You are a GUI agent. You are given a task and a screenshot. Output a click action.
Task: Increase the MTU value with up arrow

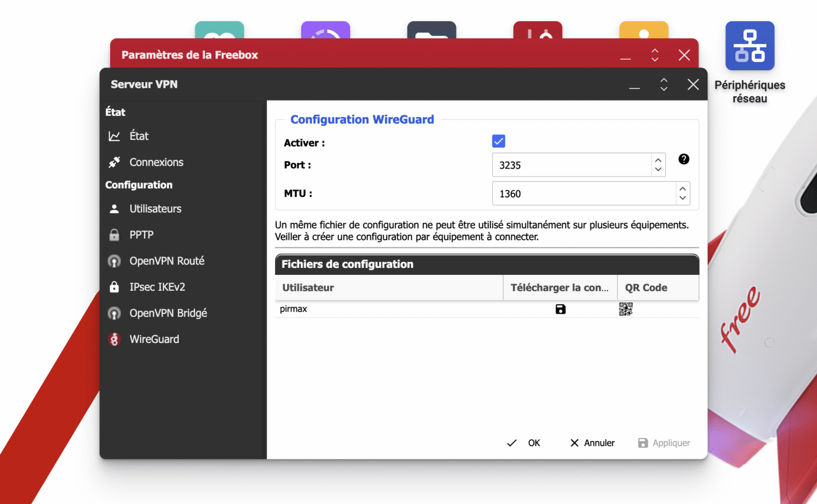point(683,188)
